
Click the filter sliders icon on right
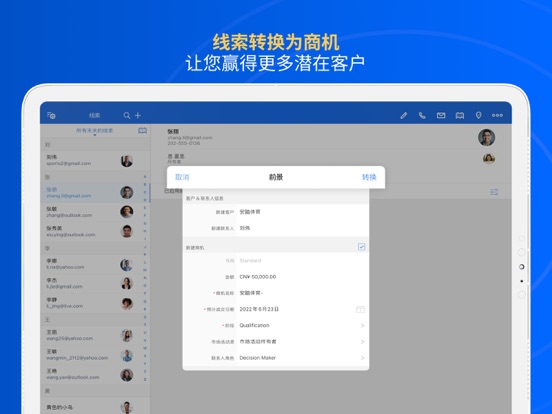tap(494, 192)
